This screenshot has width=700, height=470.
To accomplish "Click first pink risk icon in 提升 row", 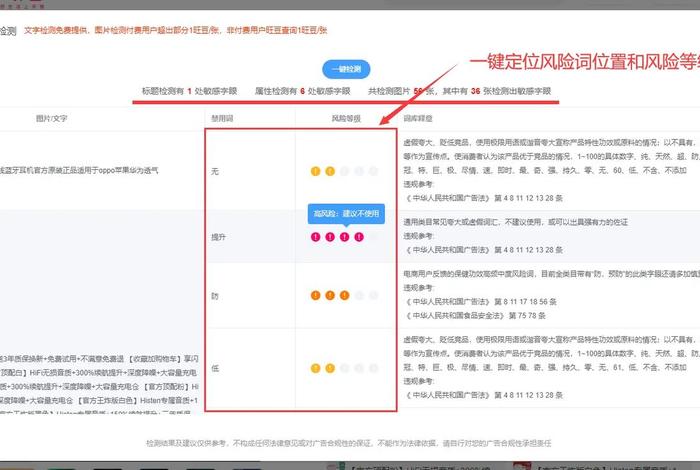I will (x=316, y=237).
